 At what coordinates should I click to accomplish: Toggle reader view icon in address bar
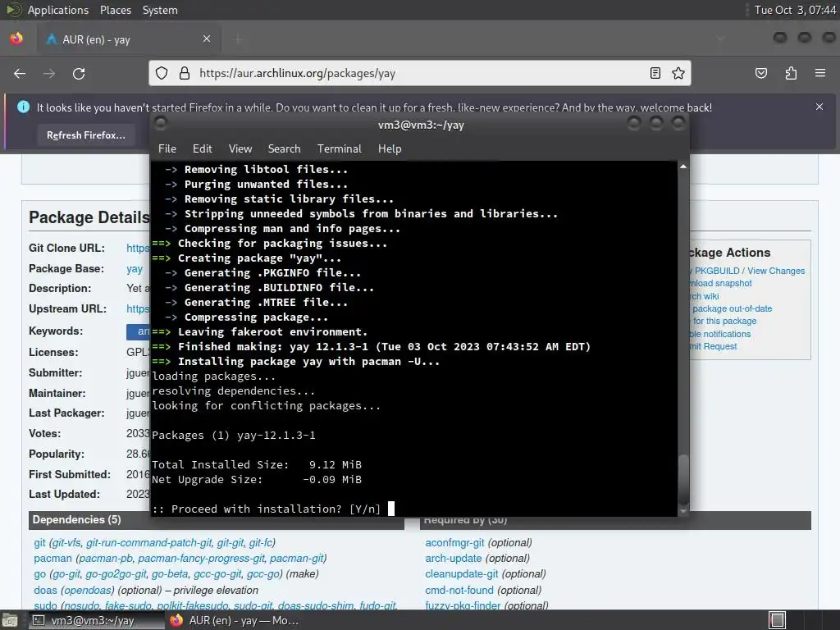[x=655, y=73]
